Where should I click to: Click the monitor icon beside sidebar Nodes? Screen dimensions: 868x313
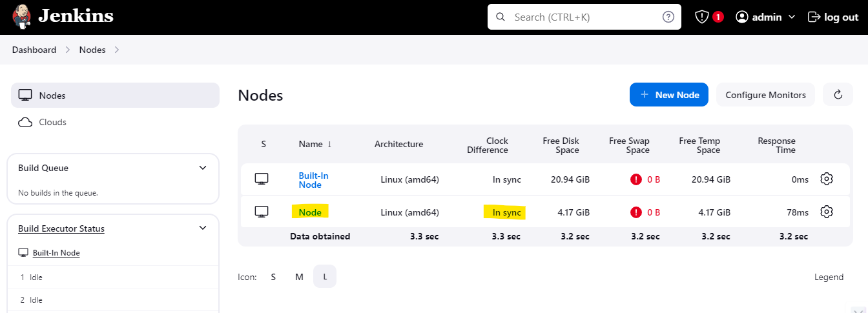coord(25,96)
